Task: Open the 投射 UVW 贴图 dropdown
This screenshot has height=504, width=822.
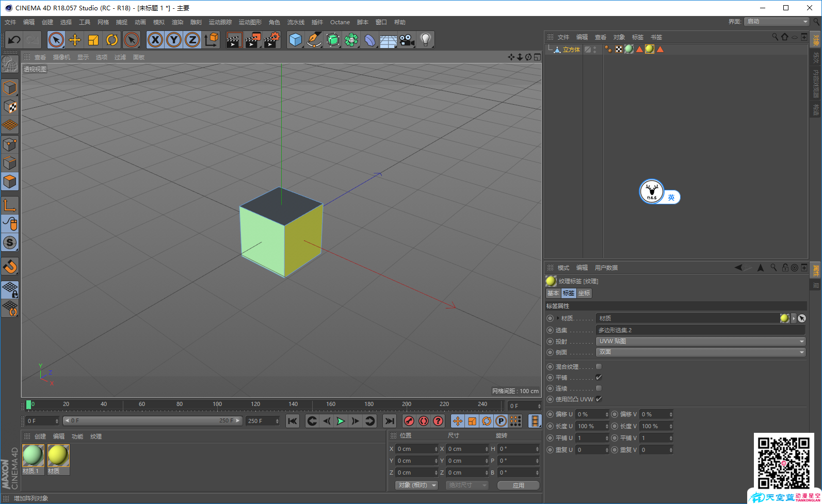Action: (x=701, y=341)
